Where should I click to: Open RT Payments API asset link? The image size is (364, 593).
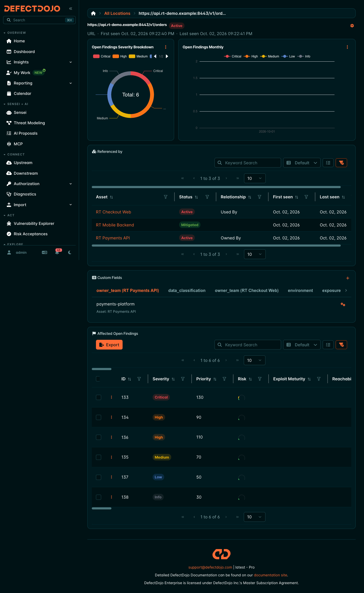point(113,238)
